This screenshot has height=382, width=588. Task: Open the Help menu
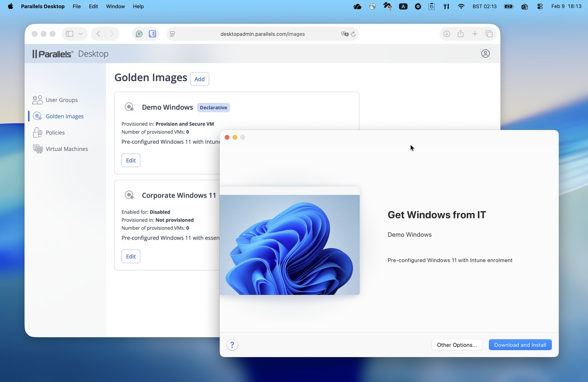(138, 6)
